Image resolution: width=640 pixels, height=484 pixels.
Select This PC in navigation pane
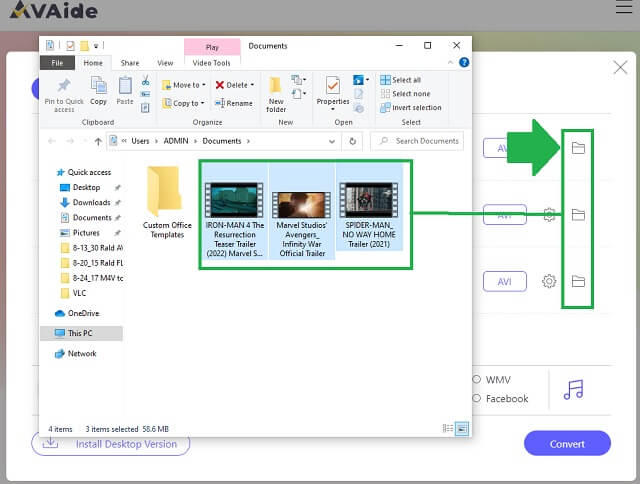[81, 333]
